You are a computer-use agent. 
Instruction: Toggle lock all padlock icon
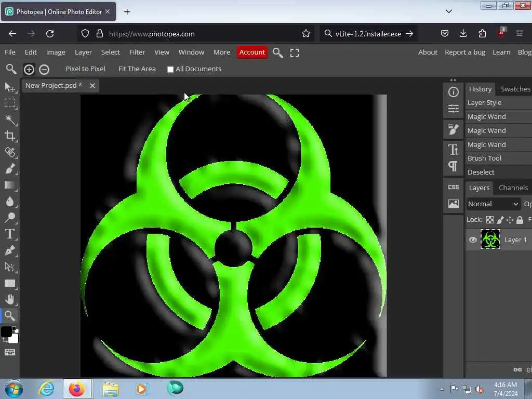click(520, 220)
